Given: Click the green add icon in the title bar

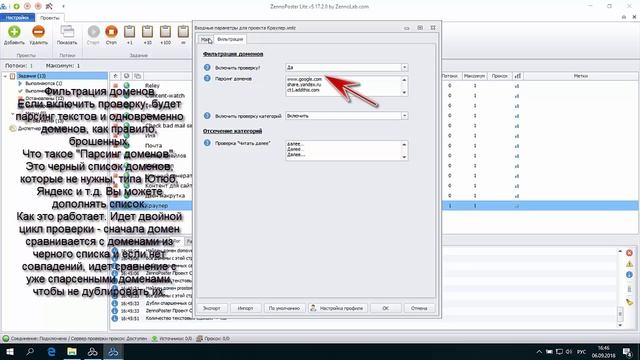Looking at the screenshot, I should click(16, 6).
